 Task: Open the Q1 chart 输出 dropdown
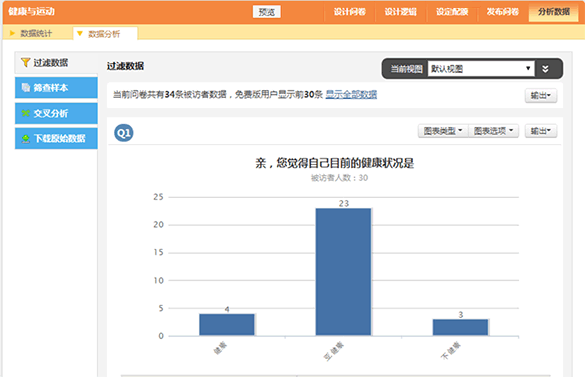[541, 131]
